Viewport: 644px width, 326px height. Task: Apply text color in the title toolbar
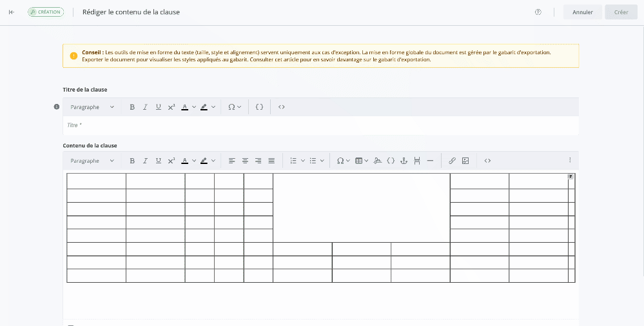tap(185, 107)
